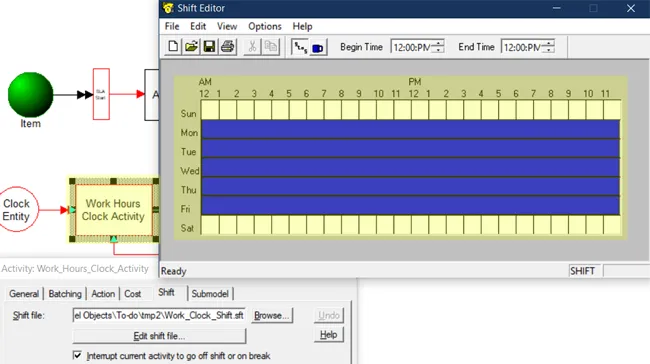650x364 pixels.
Task: Open the Help menu in Shift Editor
Action: click(x=302, y=26)
